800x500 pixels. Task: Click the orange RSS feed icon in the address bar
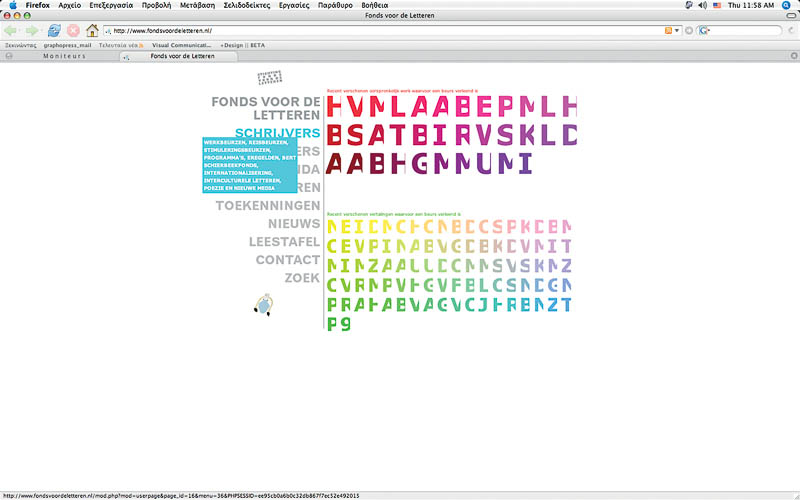point(668,31)
